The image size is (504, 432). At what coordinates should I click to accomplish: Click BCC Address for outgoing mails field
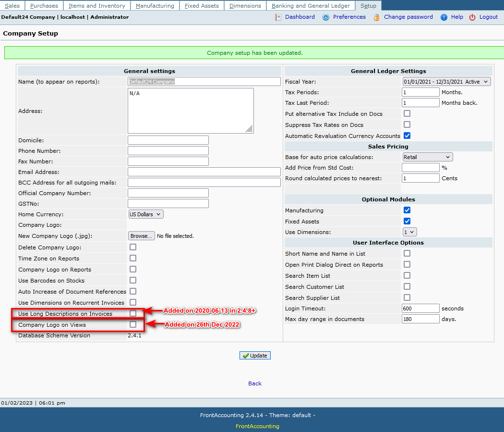click(x=204, y=183)
